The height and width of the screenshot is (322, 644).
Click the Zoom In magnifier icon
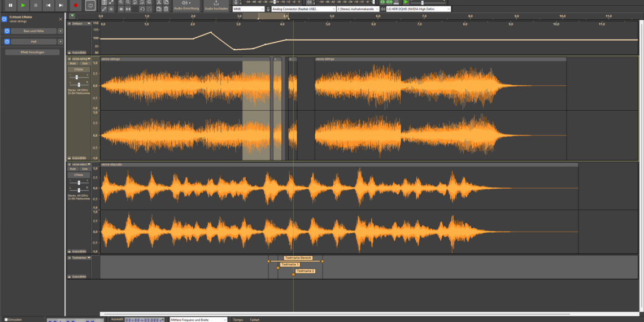(x=121, y=2)
